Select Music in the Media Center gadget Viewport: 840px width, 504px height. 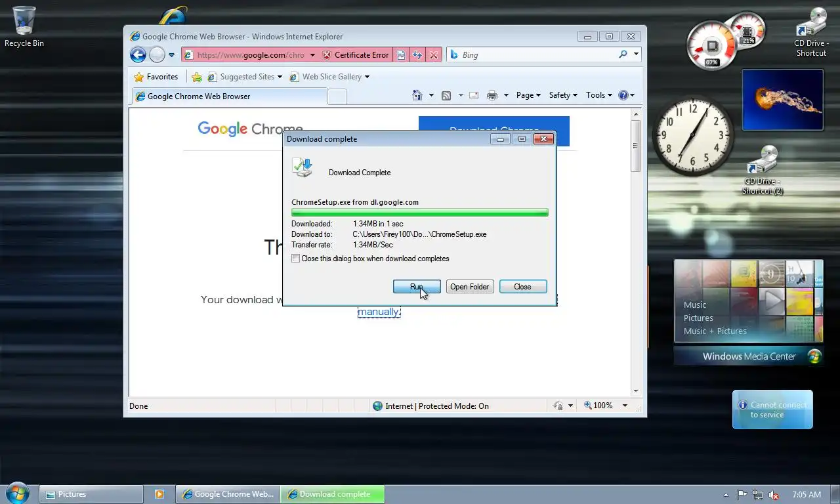point(695,304)
